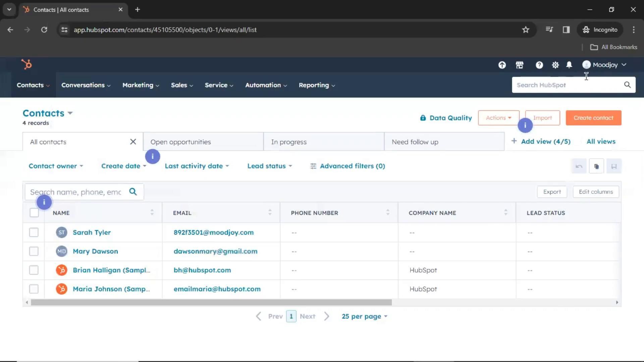This screenshot has width=644, height=362.
Task: Click the clone view icon
Action: pos(596,166)
